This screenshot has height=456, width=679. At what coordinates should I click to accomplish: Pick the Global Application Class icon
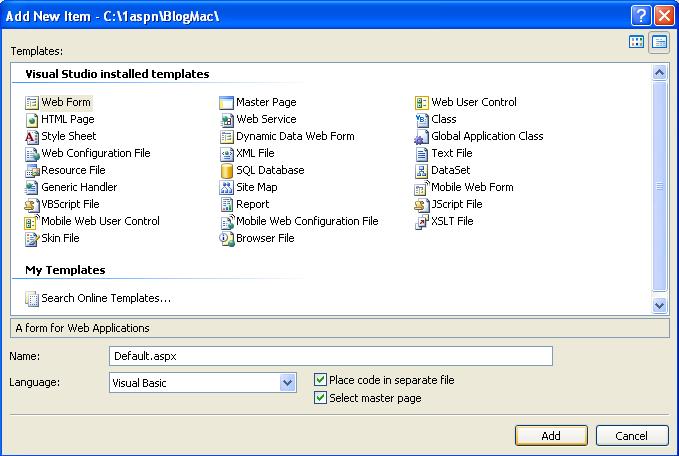pos(421,137)
